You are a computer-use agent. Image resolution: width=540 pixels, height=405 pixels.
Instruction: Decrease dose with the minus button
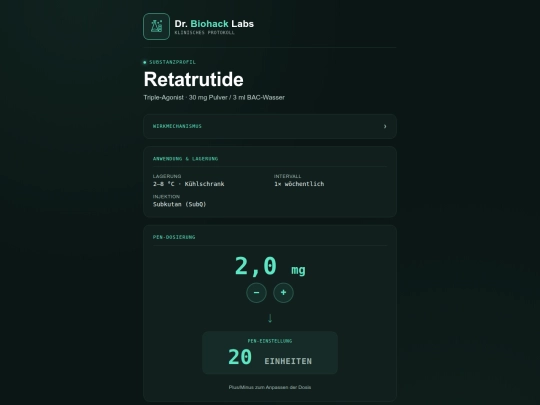(256, 293)
